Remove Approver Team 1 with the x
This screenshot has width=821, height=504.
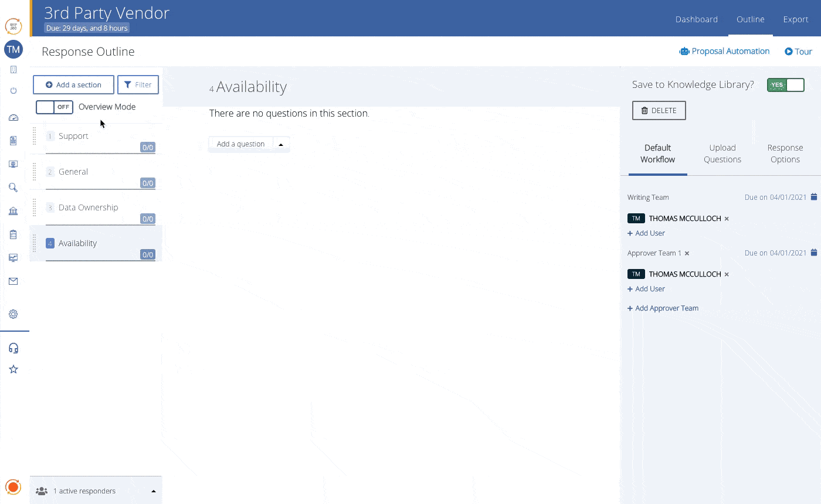coord(687,253)
